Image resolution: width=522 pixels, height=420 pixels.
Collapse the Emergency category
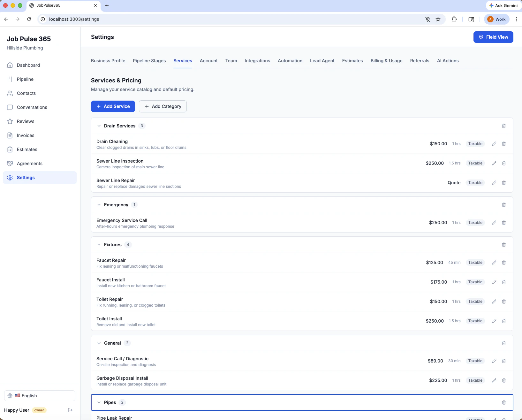point(99,205)
